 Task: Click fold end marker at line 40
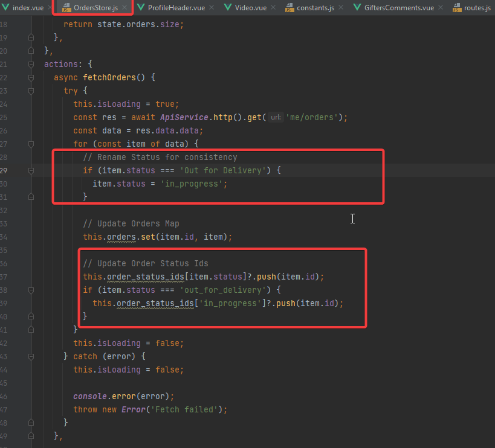point(31,316)
